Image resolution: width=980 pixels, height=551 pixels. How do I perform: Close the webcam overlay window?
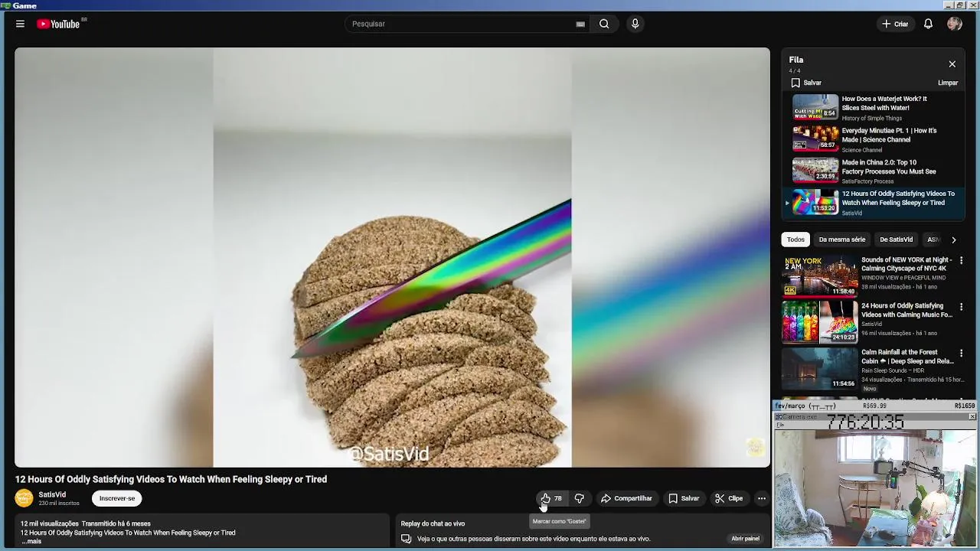(972, 416)
